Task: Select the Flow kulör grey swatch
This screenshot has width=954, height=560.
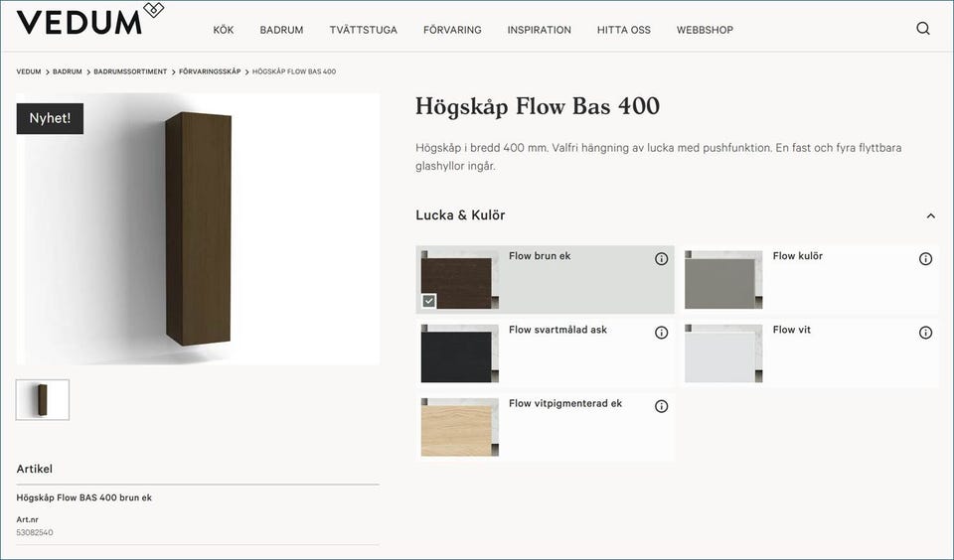Action: coord(723,280)
